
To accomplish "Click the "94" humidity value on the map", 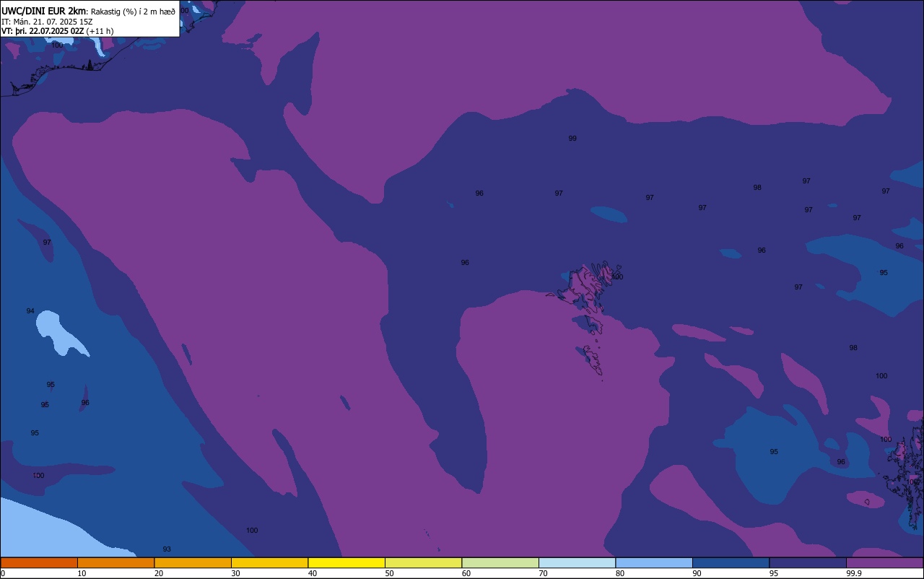I will [30, 311].
